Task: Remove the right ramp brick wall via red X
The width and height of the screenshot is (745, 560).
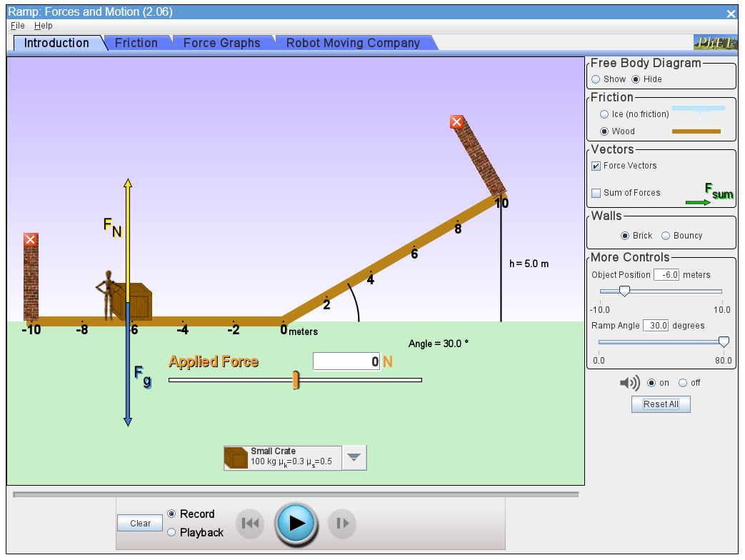Action: pos(456,121)
